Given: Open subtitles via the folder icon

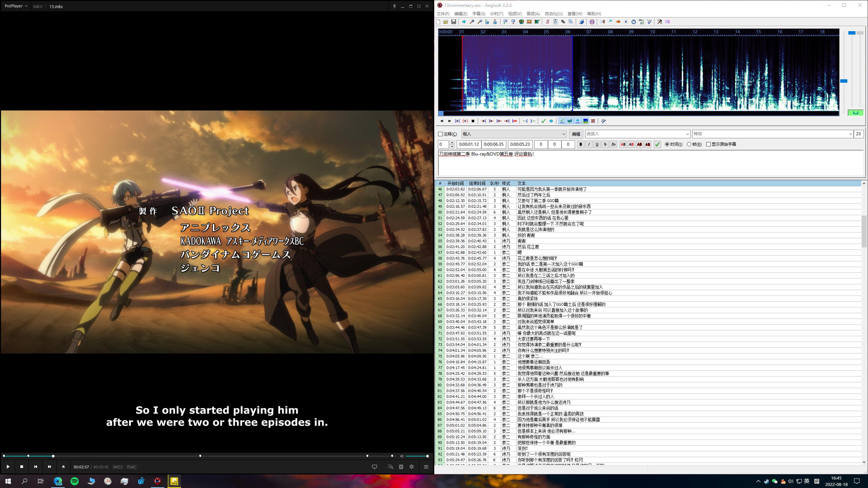Looking at the screenshot, I should point(446,22).
